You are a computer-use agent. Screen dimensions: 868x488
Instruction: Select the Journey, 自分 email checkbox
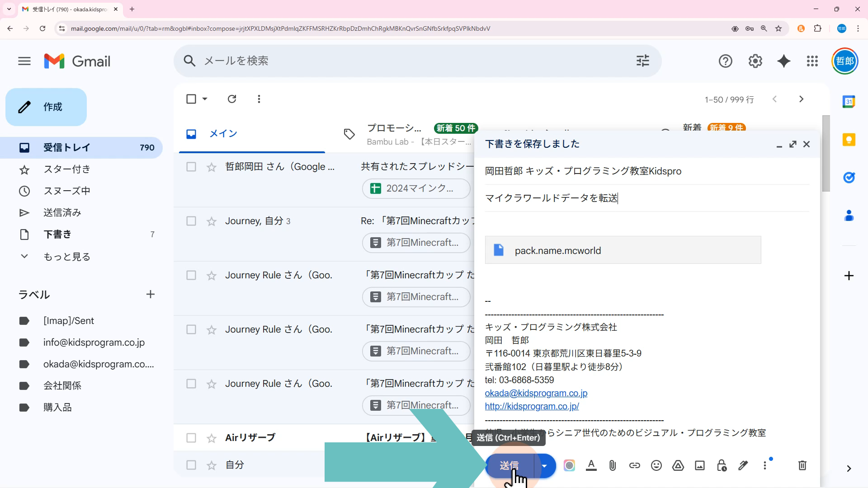[x=191, y=221]
